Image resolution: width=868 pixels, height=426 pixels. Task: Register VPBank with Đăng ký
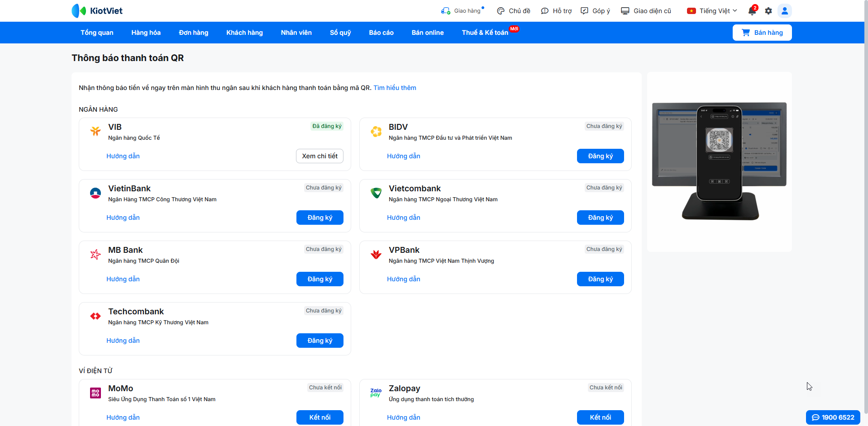pyautogui.click(x=601, y=279)
